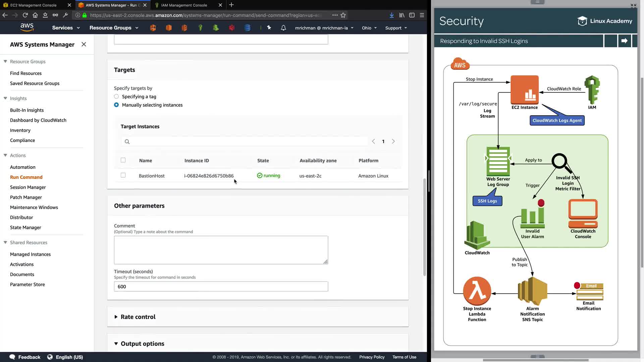
Task: Toggle select-all checkbox in instances header
Action: point(123,160)
